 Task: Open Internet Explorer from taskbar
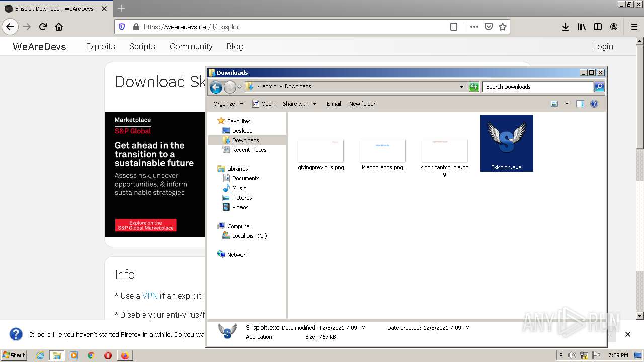coord(40,355)
